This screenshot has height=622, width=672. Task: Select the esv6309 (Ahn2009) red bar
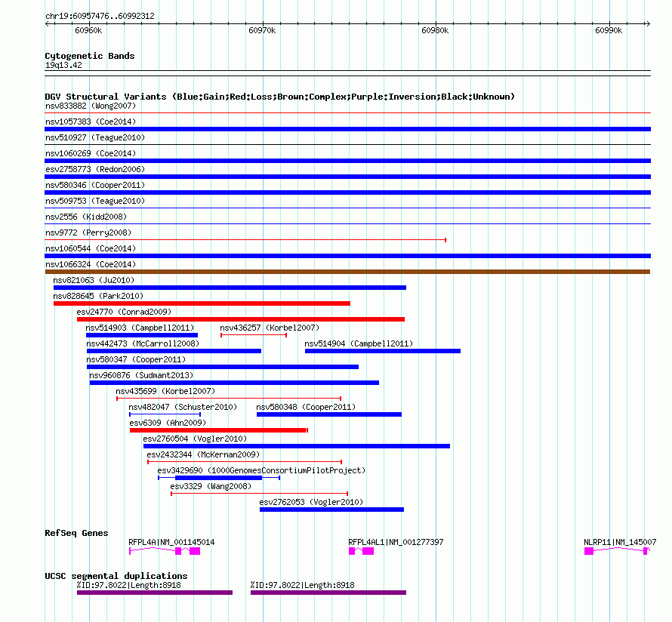[219, 430]
